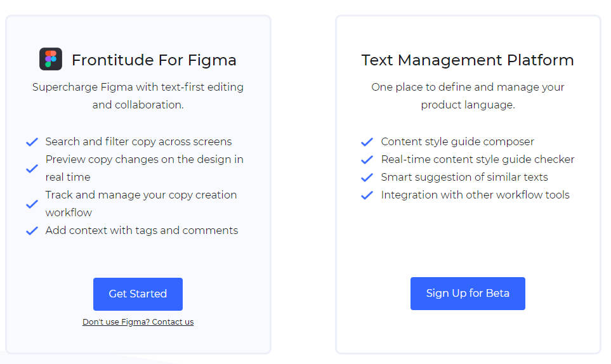The height and width of the screenshot is (364, 611).
Task: Click checkmark beside Preview copy changes
Action: (32, 169)
